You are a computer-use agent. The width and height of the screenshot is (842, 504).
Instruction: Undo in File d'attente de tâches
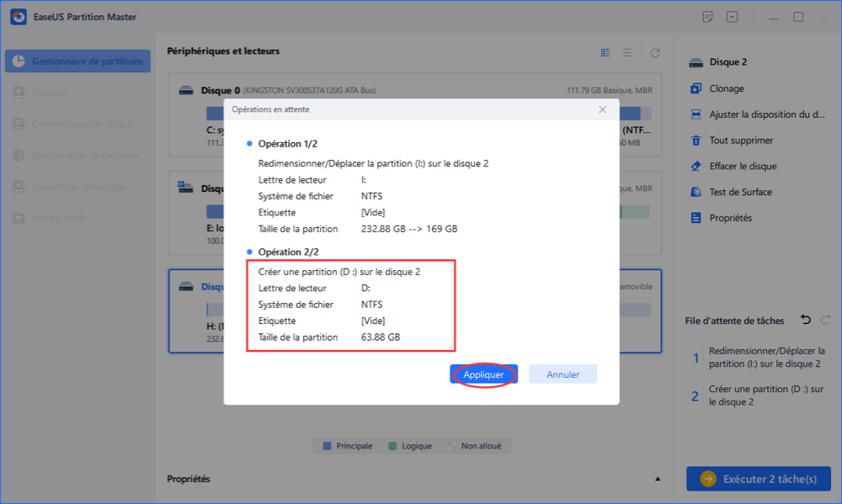coord(805,320)
